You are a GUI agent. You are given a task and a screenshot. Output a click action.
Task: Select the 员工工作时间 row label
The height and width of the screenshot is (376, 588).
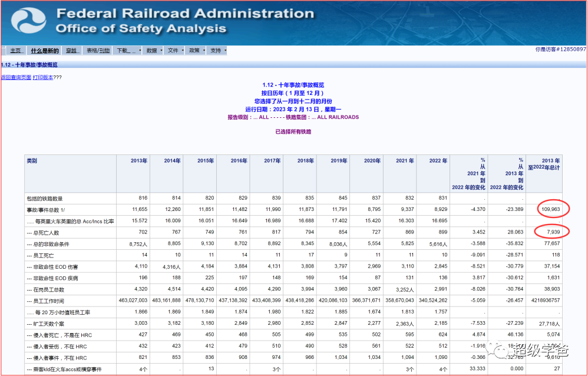pos(45,301)
